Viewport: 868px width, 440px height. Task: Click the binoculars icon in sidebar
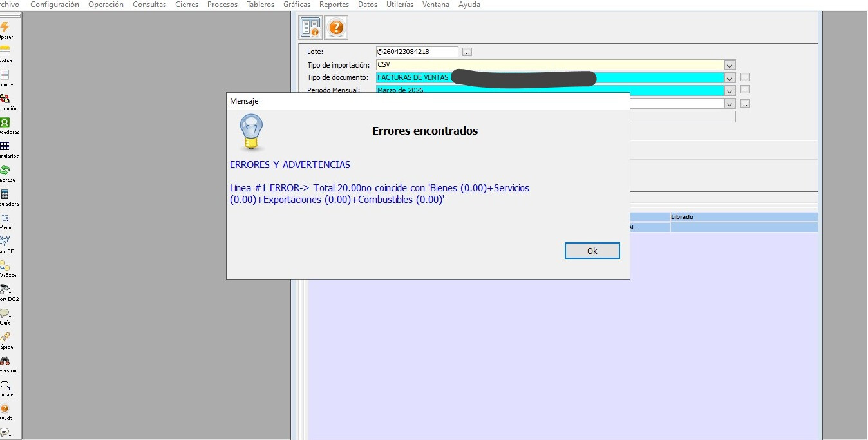click(x=5, y=361)
